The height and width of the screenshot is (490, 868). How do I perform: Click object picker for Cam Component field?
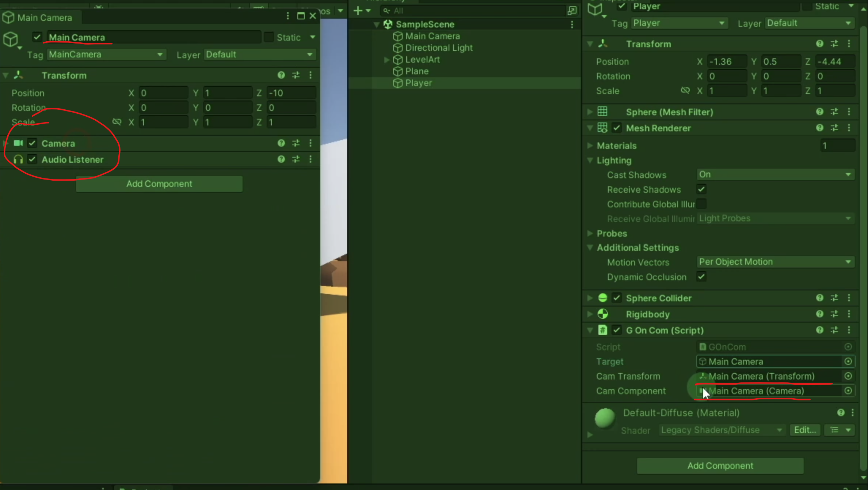tap(848, 391)
